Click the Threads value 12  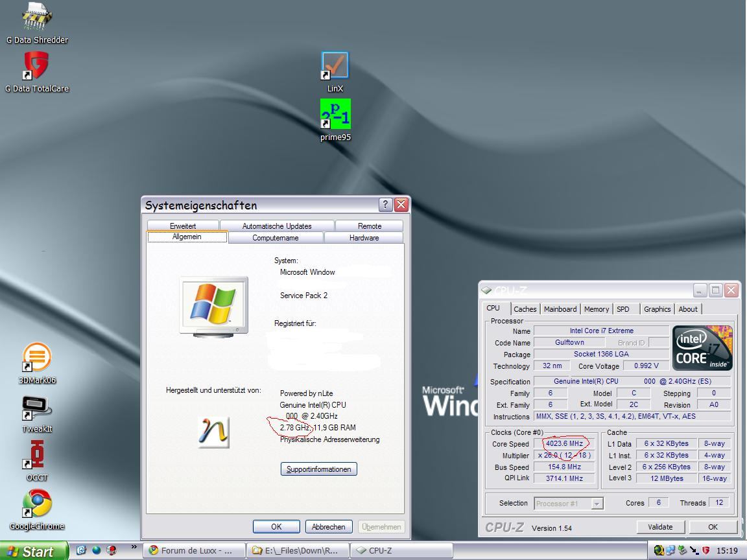(x=719, y=502)
